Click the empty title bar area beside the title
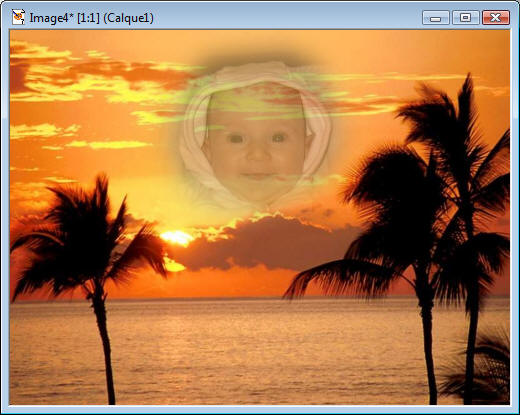 coord(287,18)
